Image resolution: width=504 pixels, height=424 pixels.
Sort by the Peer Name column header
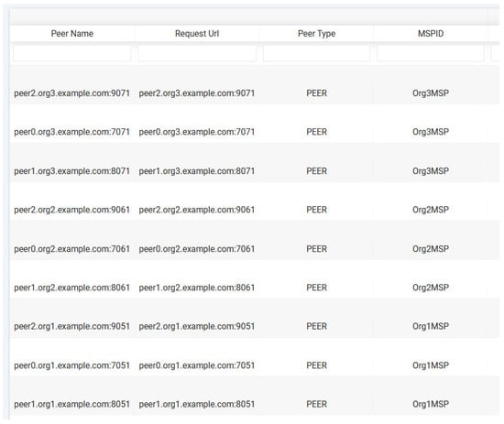click(72, 33)
